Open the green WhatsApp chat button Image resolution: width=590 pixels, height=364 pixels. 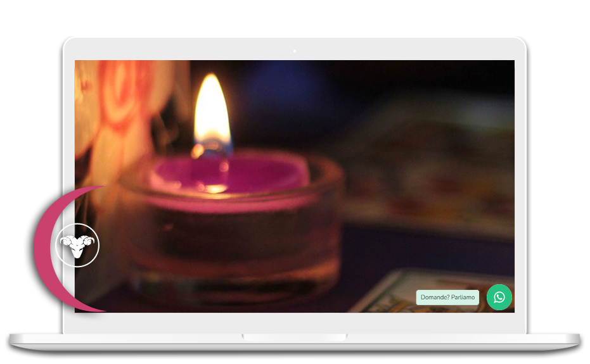pyautogui.click(x=499, y=297)
